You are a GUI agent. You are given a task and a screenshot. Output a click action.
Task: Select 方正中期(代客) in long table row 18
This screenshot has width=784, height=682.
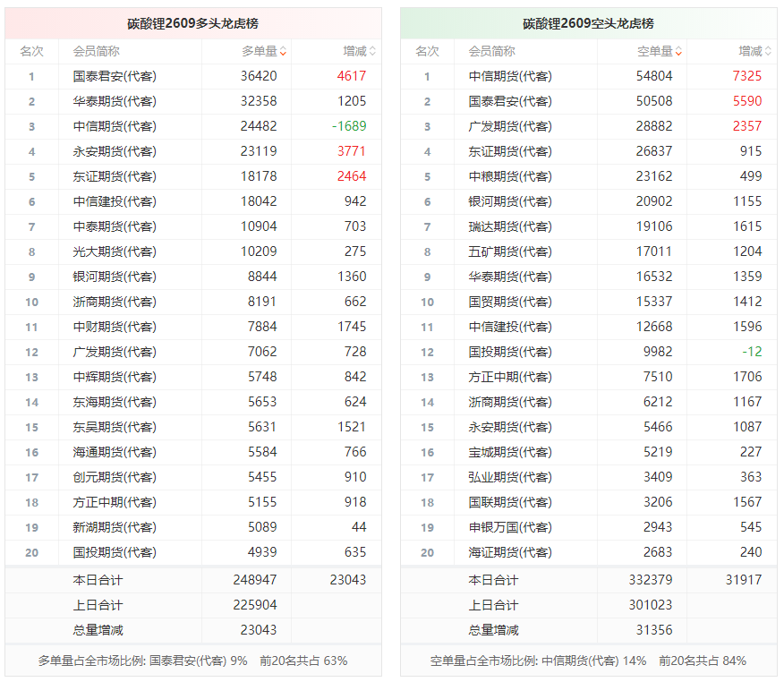[115, 502]
